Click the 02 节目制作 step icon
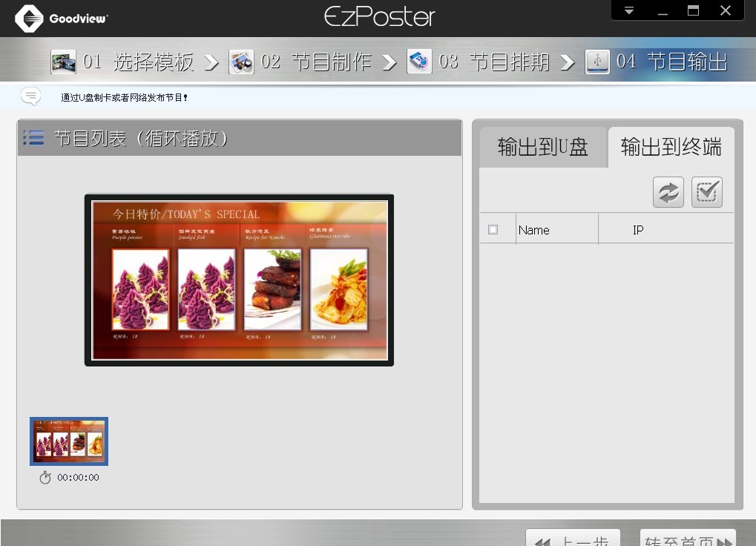This screenshot has width=756, height=546. point(241,62)
